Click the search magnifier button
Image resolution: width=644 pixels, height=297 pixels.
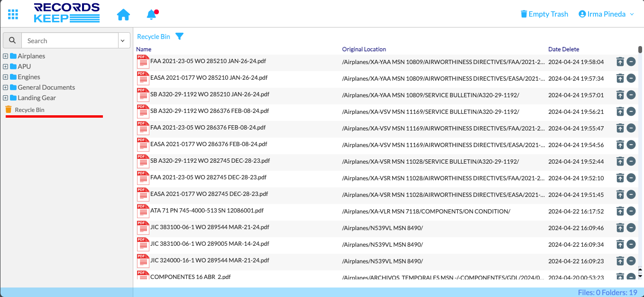point(12,41)
